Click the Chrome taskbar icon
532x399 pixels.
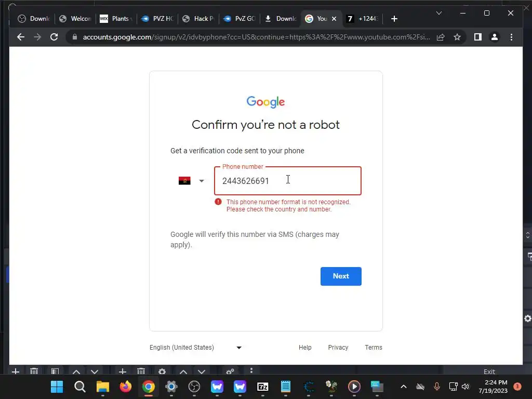pyautogui.click(x=148, y=387)
